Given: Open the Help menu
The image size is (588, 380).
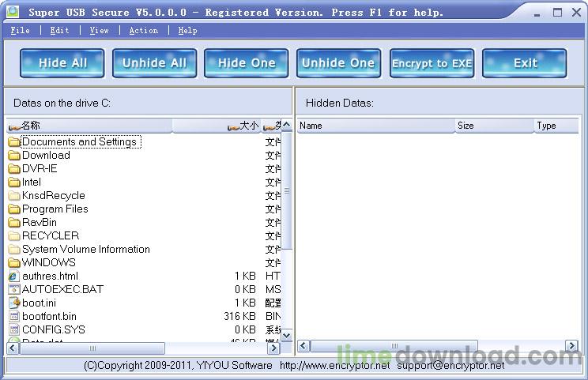Looking at the screenshot, I should pos(187,30).
